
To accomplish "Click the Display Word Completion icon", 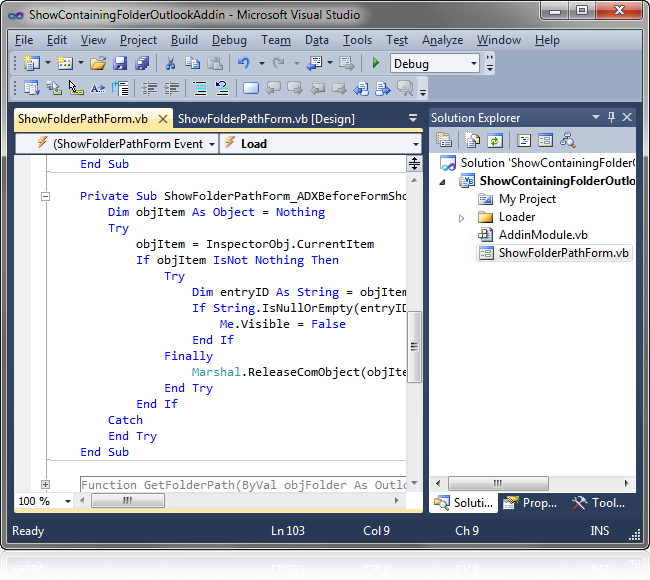I will [x=98, y=88].
